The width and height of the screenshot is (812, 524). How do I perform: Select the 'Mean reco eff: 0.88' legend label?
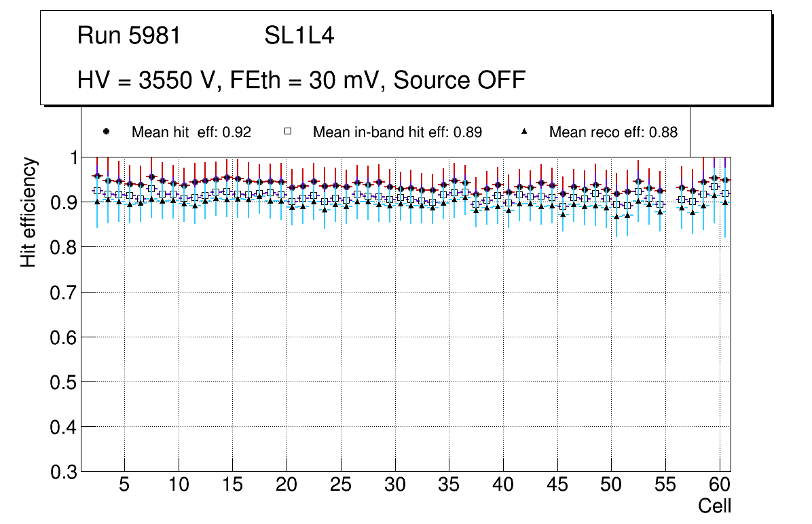click(613, 132)
